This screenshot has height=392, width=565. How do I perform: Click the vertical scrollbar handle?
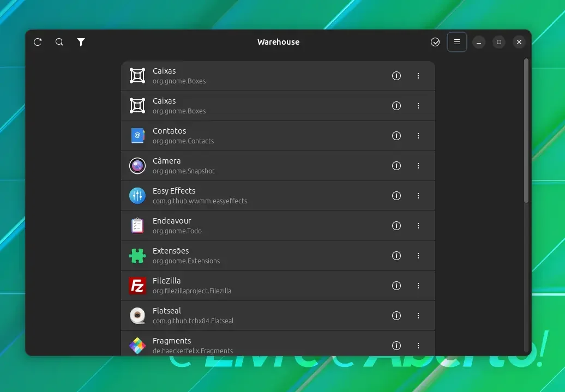[x=526, y=131]
